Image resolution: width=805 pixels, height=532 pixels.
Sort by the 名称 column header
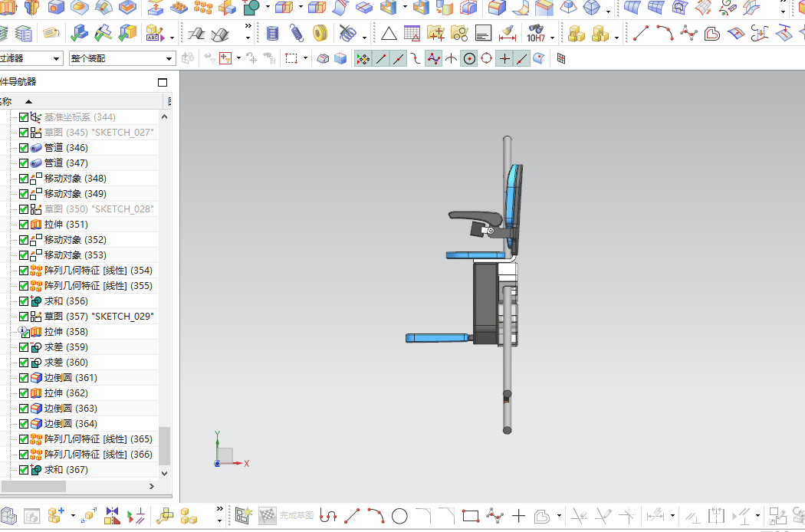[x=6, y=102]
